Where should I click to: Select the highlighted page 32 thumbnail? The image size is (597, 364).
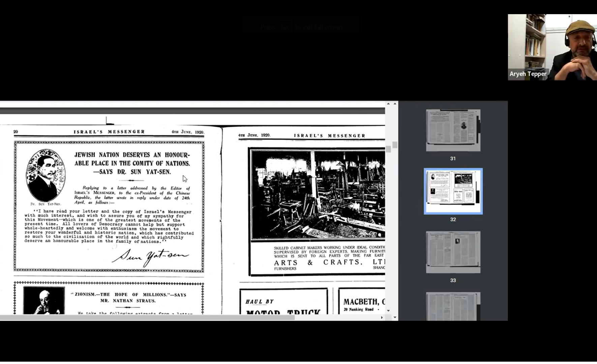pos(453,191)
